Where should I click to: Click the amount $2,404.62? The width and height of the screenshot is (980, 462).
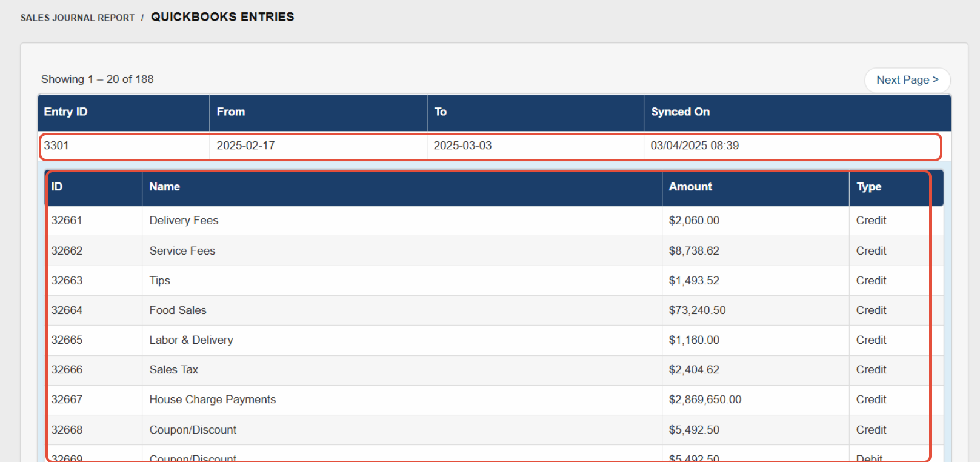(x=694, y=370)
